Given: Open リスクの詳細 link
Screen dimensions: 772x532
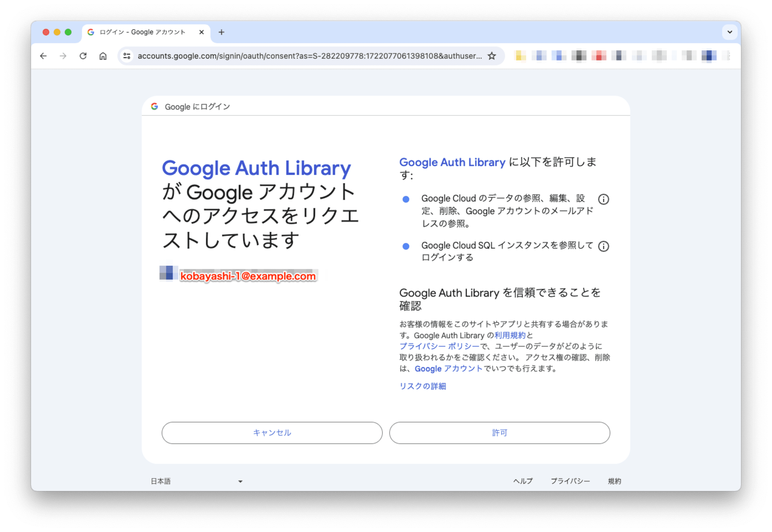Looking at the screenshot, I should (423, 386).
